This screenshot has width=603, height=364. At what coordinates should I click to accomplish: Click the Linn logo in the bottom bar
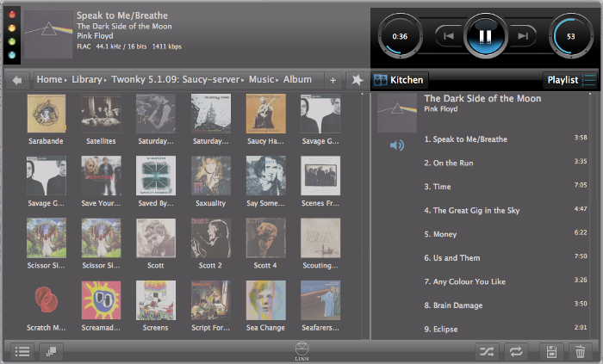(301, 351)
